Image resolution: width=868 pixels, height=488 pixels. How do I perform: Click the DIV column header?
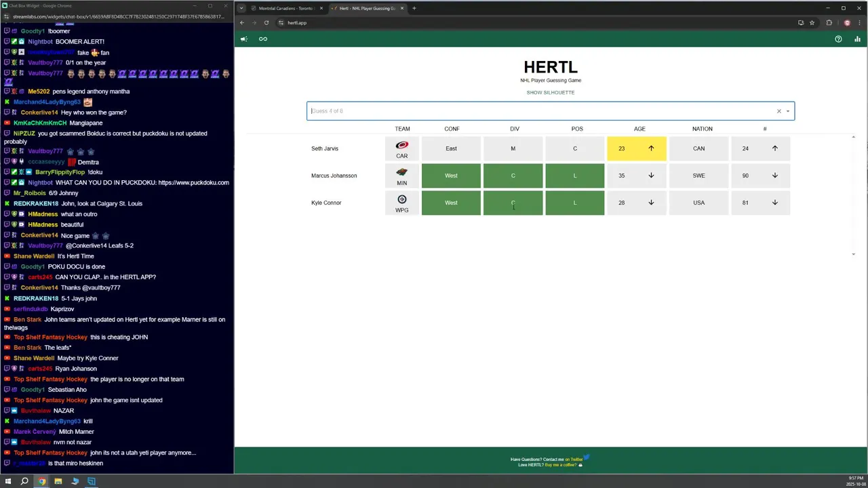point(515,129)
